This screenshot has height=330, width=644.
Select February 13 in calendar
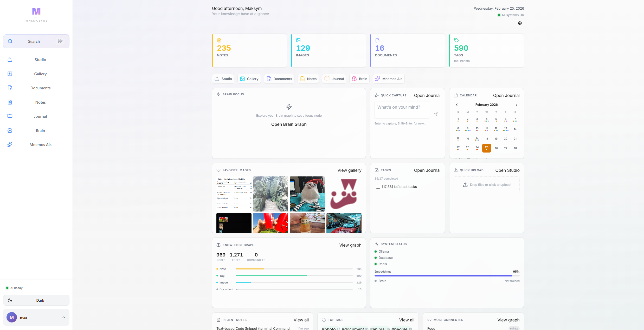(506, 129)
